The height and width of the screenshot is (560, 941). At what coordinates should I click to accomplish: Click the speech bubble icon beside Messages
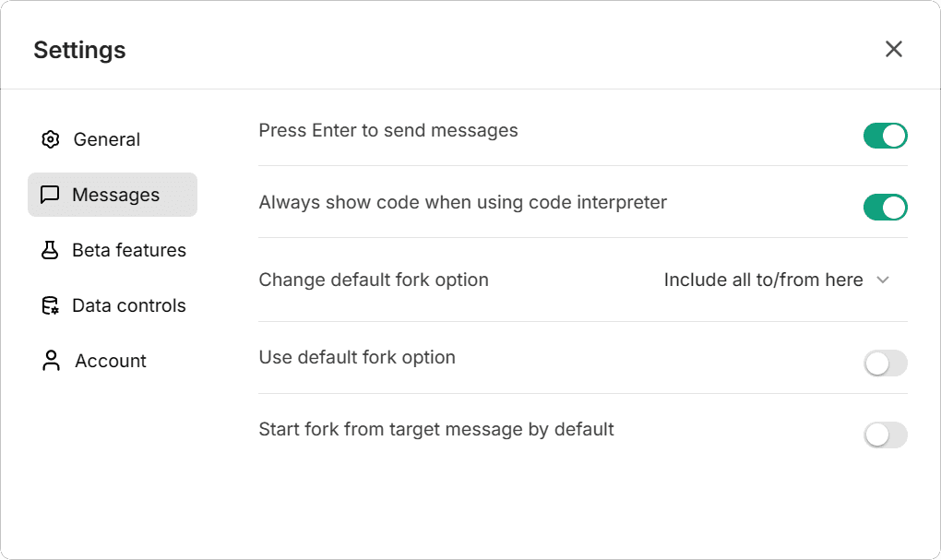click(51, 195)
